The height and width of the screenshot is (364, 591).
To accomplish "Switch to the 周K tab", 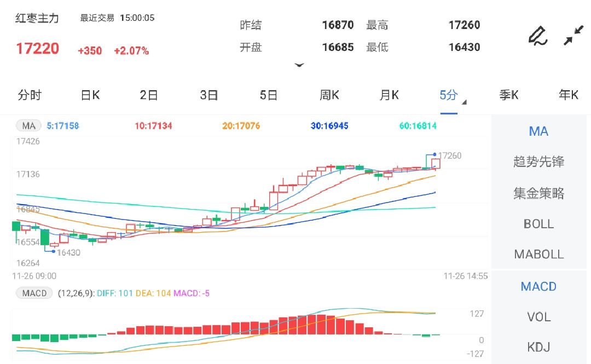I will (x=328, y=95).
